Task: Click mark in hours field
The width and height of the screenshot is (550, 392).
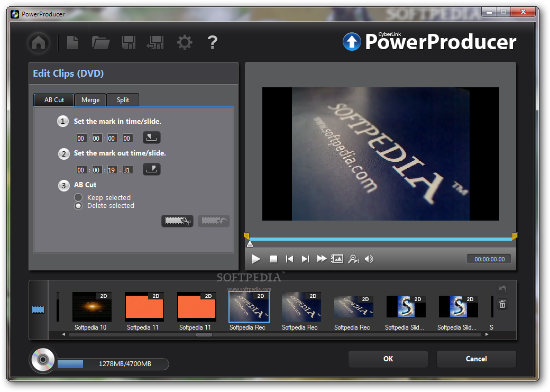Action: pyautogui.click(x=81, y=138)
